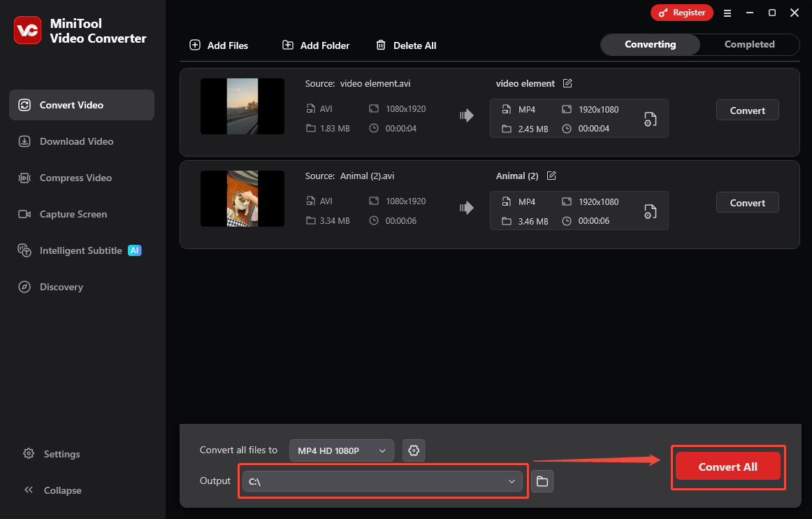This screenshot has height=519, width=812.
Task: Convert the video element file
Action: [x=747, y=110]
